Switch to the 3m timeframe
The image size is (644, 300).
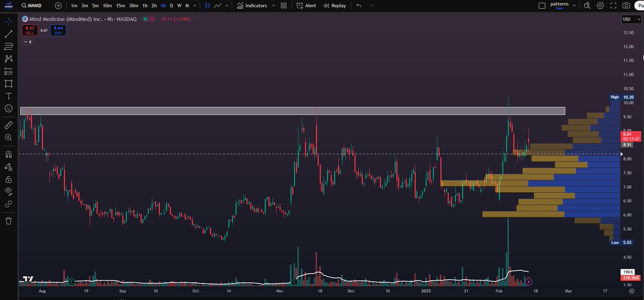point(85,5)
